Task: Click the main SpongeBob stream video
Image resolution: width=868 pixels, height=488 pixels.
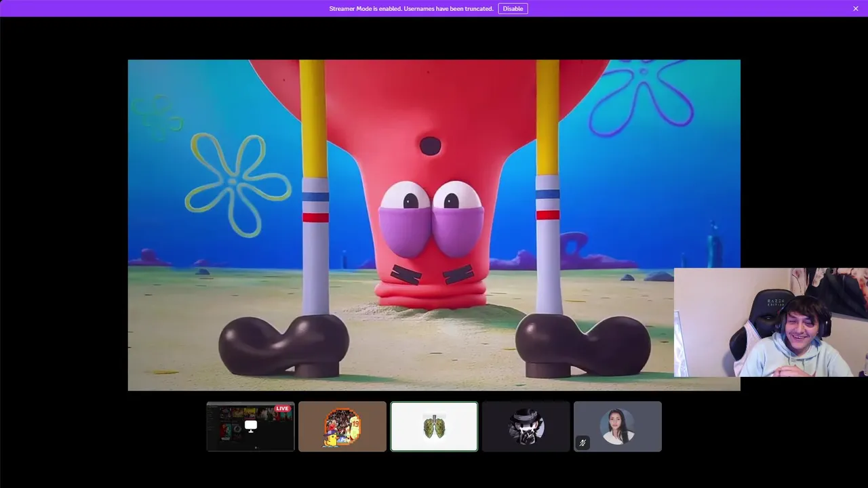Action: click(x=434, y=225)
